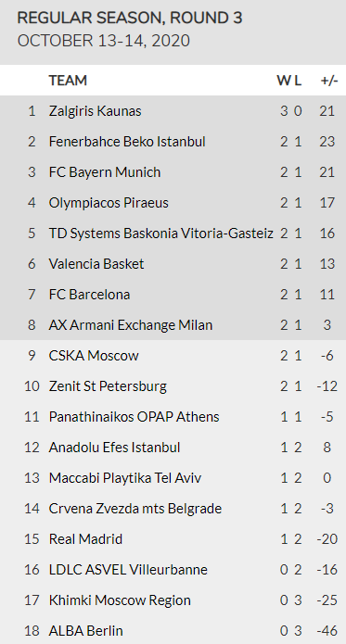Open FC Barcelona team entry
Image resolution: width=346 pixels, height=644 pixels.
[89, 295]
